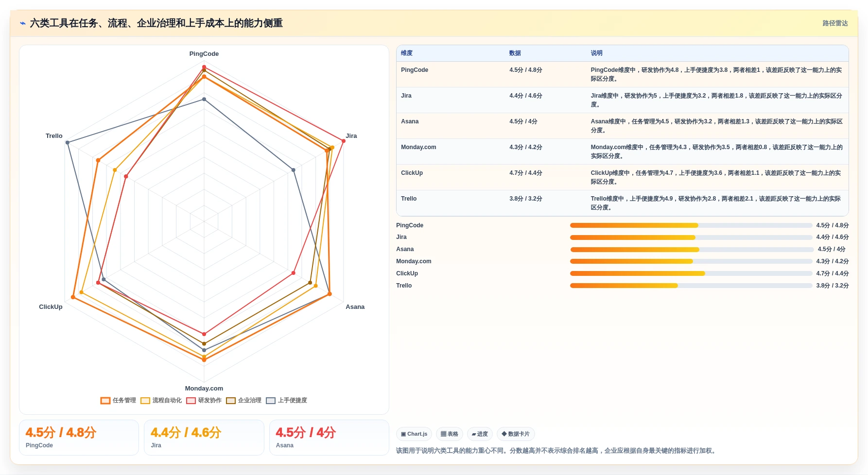The height and width of the screenshot is (475, 868).
Task: Select the Chart.js tag chip
Action: pos(414,434)
